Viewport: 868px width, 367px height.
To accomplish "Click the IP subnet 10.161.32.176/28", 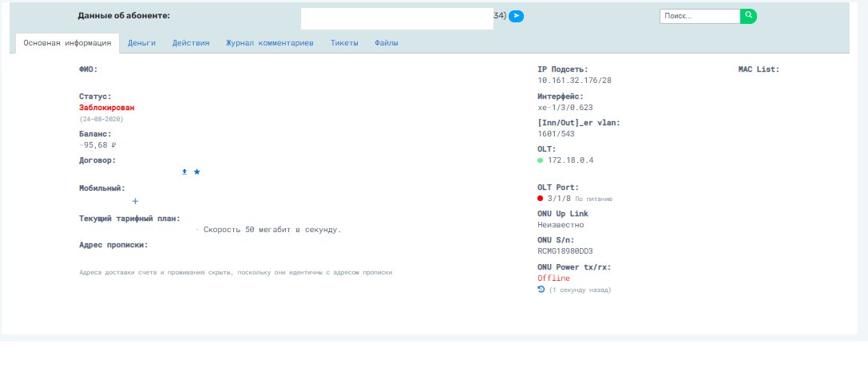I will pyautogui.click(x=575, y=81).
